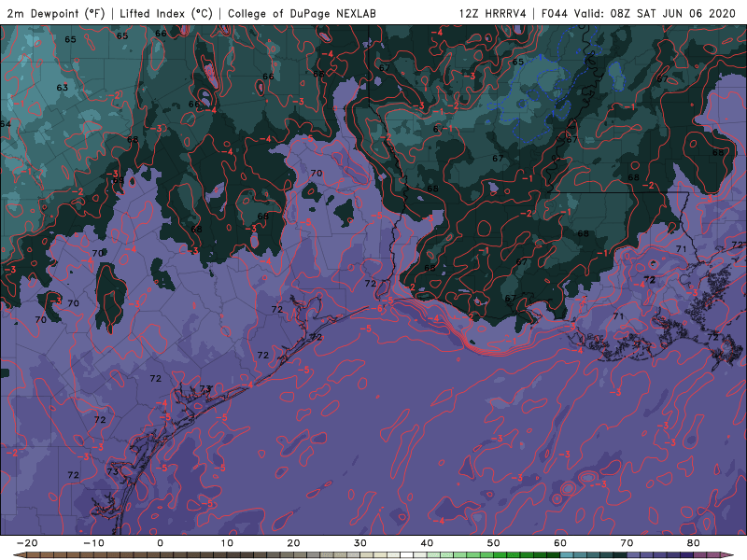This screenshot has height=560, width=747.
Task: Pick the white segment of the color bar
Action: pyautogui.click(x=407, y=555)
